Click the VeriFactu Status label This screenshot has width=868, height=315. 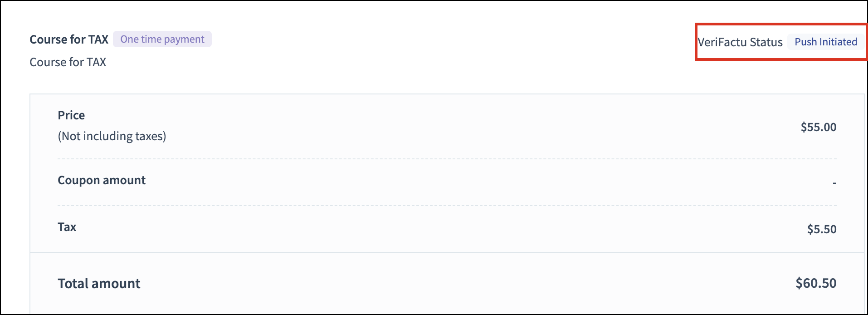740,42
